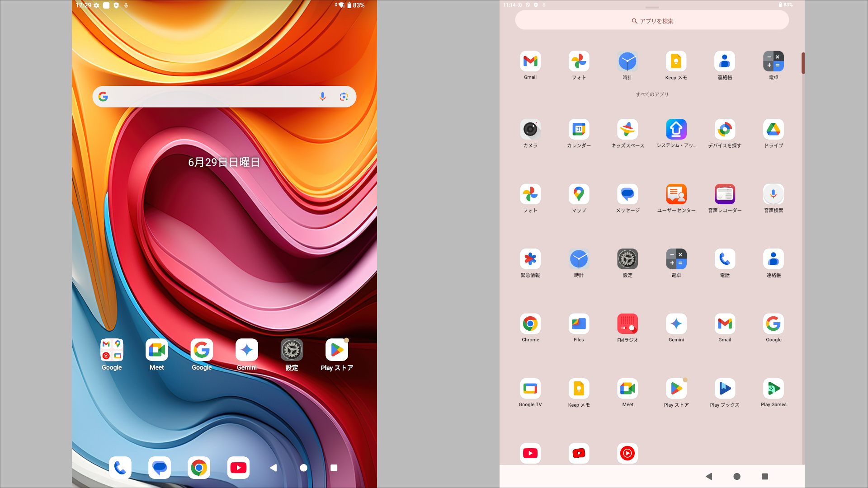Tap the Google Lens icon in search bar

344,97
